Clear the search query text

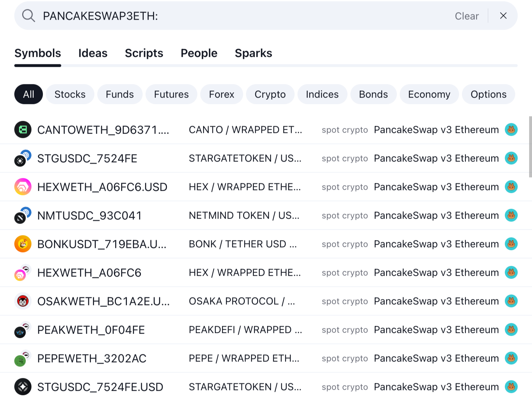click(467, 16)
